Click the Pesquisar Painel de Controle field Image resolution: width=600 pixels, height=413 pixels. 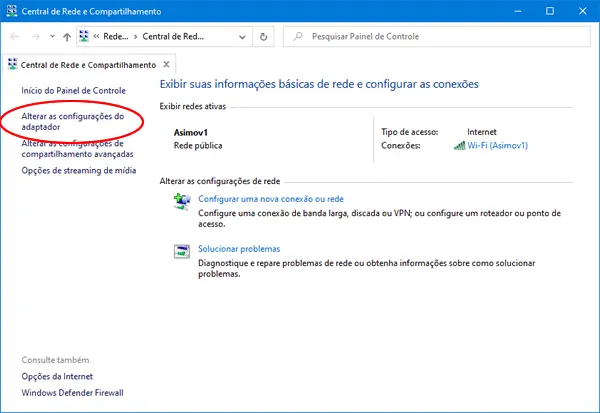coord(440,37)
